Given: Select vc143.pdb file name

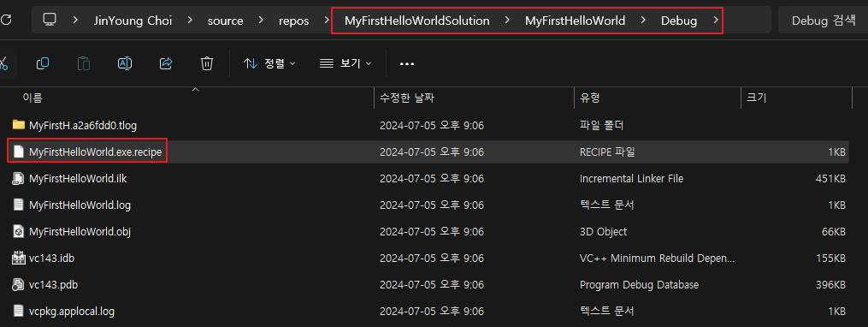Looking at the screenshot, I should pyautogui.click(x=53, y=284).
